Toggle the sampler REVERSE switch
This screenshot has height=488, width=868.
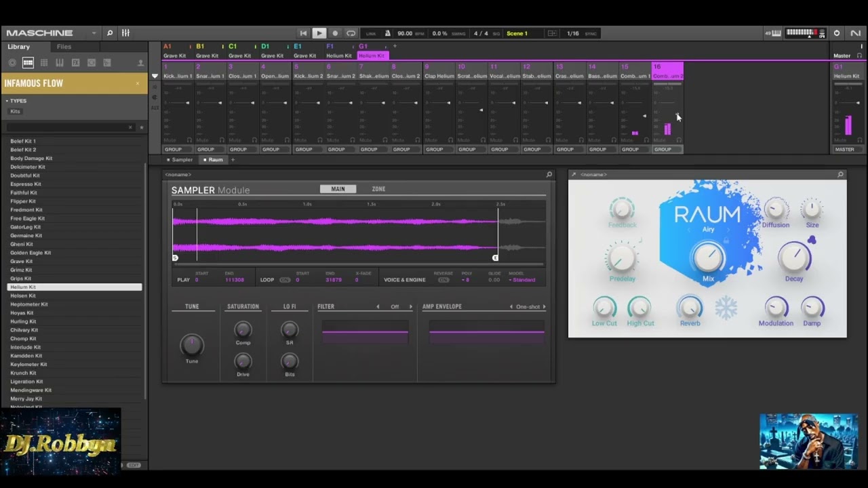(443, 280)
